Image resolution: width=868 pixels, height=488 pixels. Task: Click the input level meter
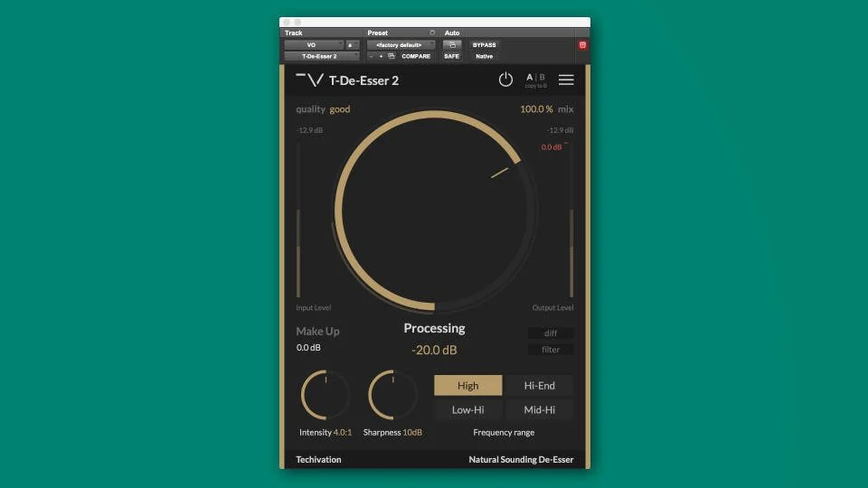pos(298,221)
